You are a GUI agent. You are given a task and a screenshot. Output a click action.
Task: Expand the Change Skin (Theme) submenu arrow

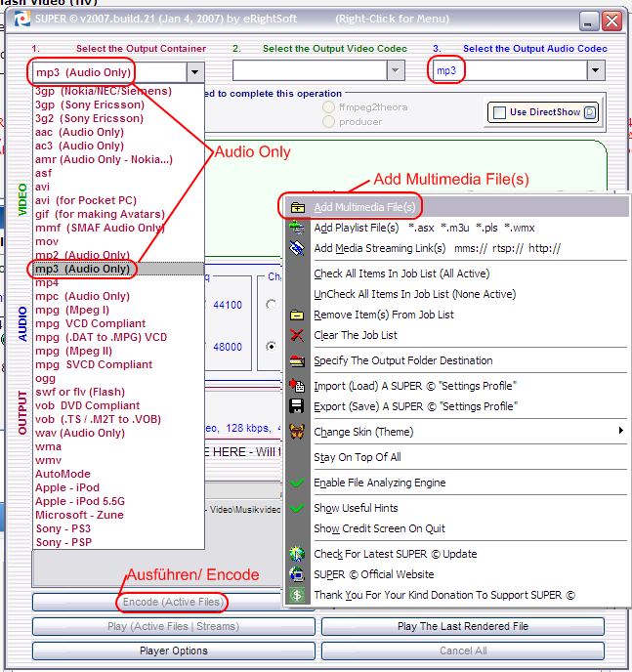click(621, 431)
